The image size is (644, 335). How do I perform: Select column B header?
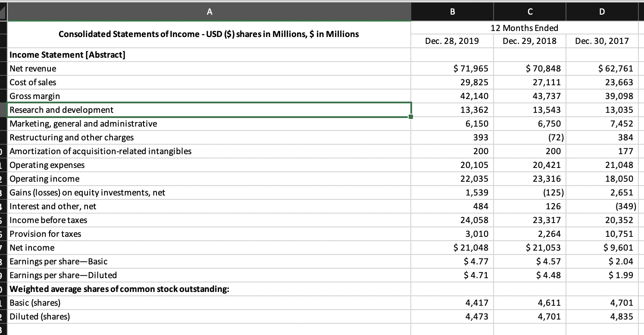[452, 12]
